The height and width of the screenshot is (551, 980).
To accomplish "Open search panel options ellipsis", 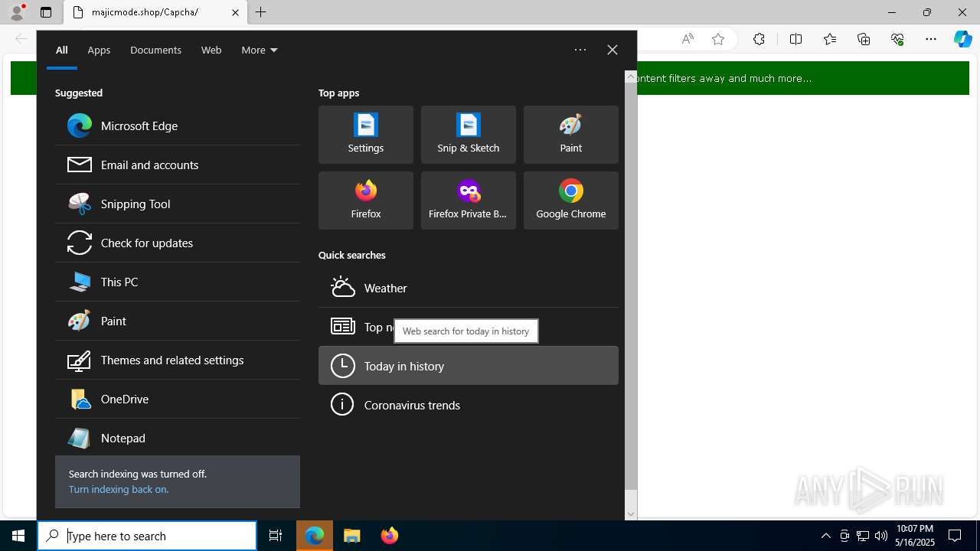I will tap(580, 50).
